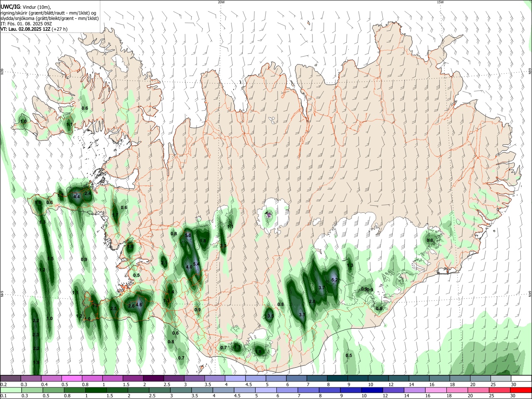Click the 4.4 precipitation value

click(76, 197)
